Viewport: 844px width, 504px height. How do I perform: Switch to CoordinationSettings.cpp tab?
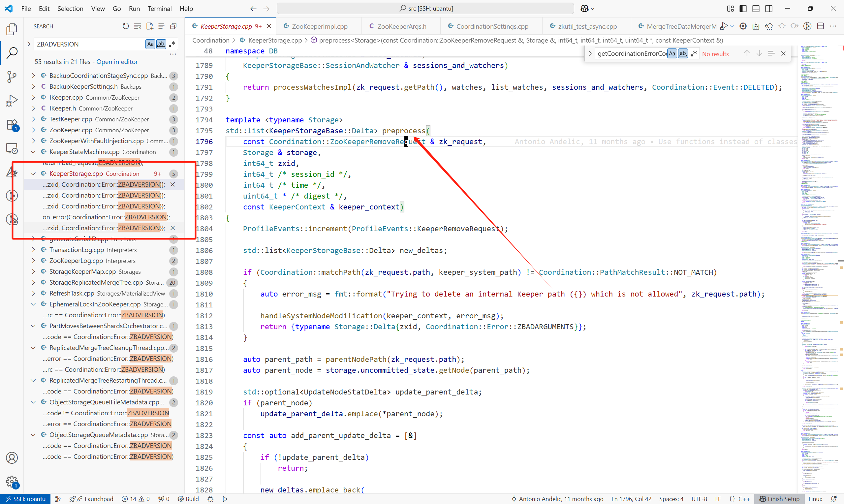pyautogui.click(x=492, y=26)
